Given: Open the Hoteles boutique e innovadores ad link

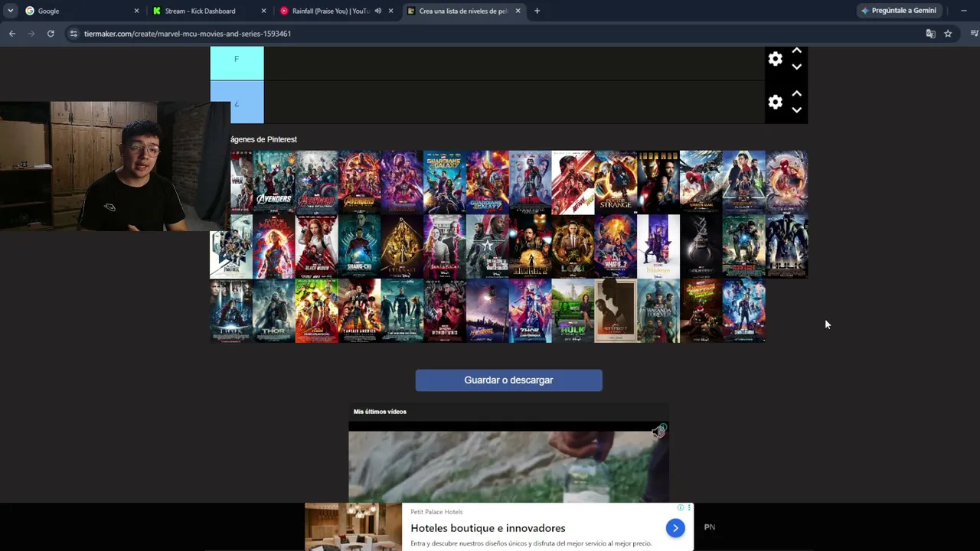Looking at the screenshot, I should [488, 528].
